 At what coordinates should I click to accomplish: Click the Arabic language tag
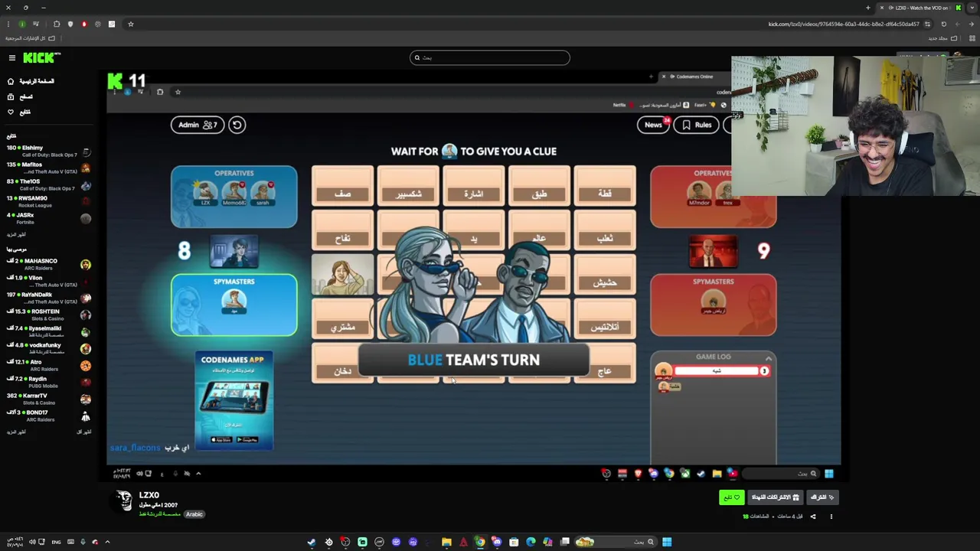194,514
